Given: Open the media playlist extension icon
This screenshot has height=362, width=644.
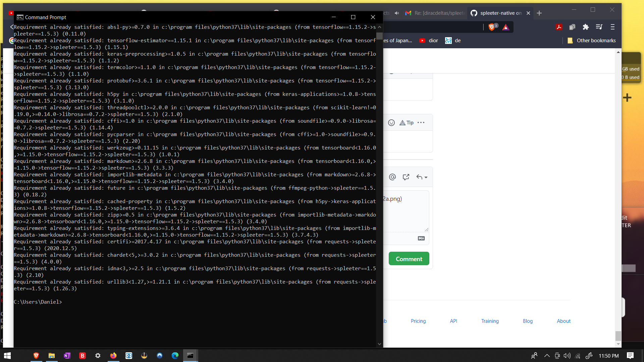Looking at the screenshot, I should tap(599, 27).
